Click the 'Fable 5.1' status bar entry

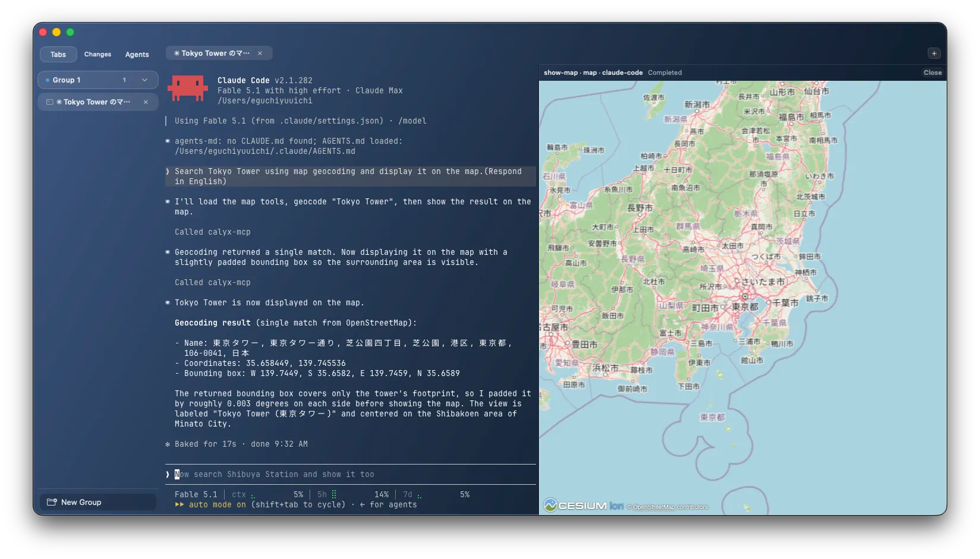[196, 494]
